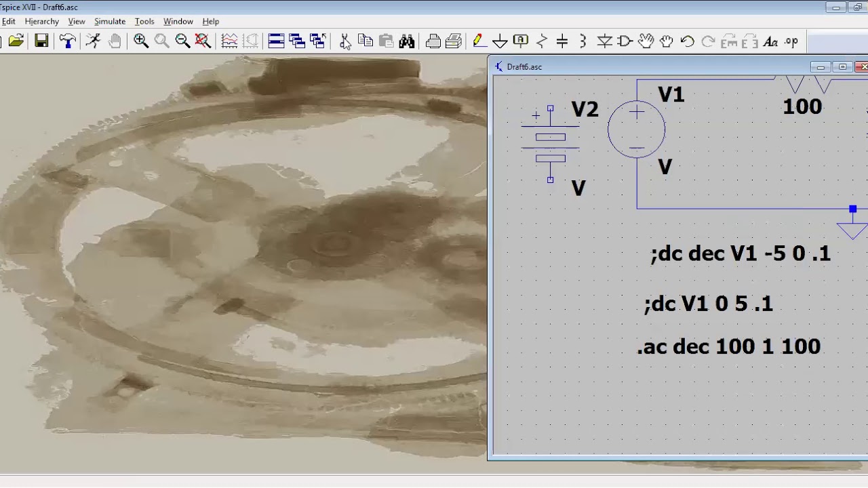Viewport: 868px width, 488px height.
Task: Open the Edit menu
Action: 8,21
